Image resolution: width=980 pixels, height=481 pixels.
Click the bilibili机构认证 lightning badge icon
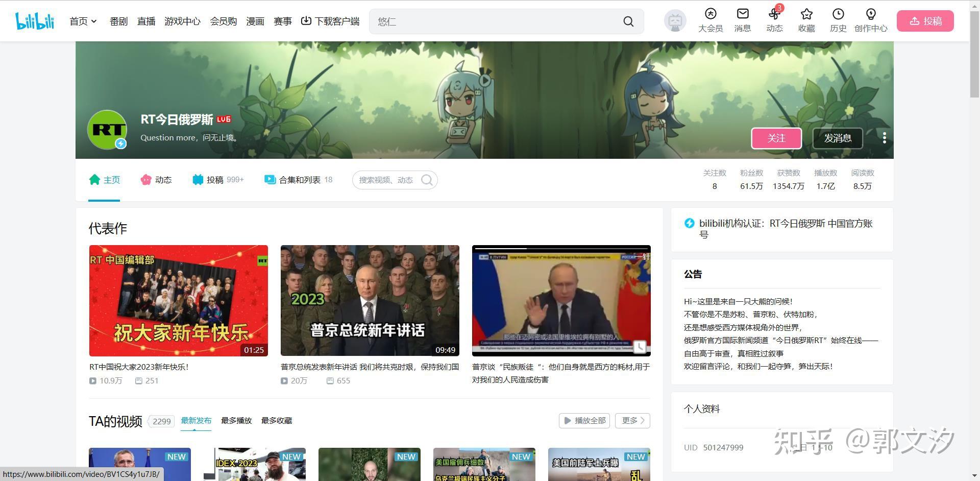[x=690, y=223]
